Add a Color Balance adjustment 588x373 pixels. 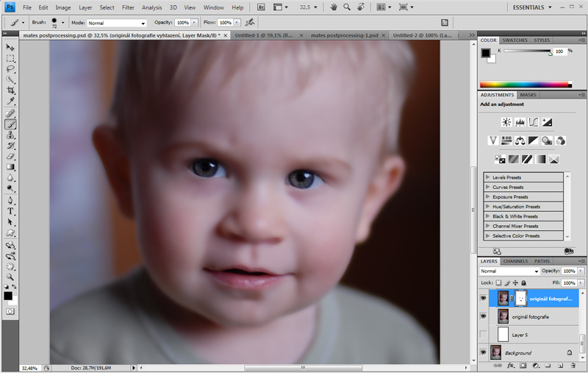point(520,141)
